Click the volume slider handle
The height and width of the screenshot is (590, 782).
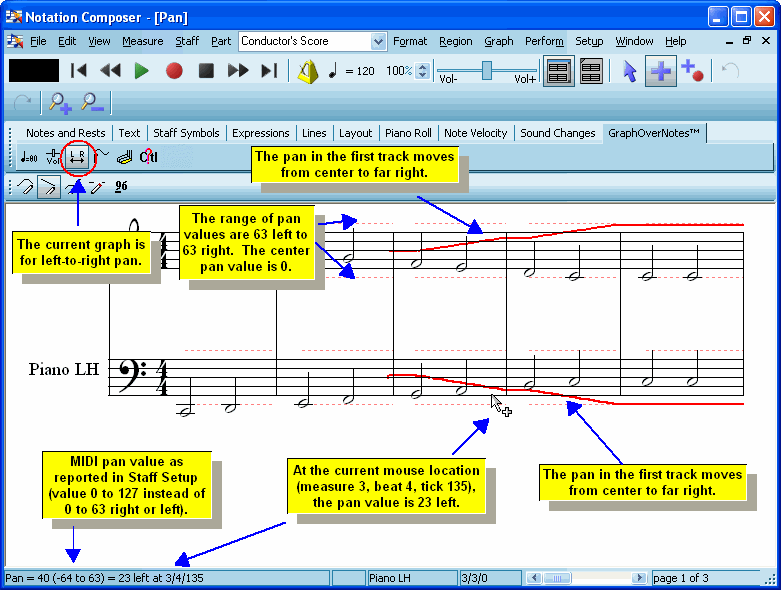tap(487, 69)
